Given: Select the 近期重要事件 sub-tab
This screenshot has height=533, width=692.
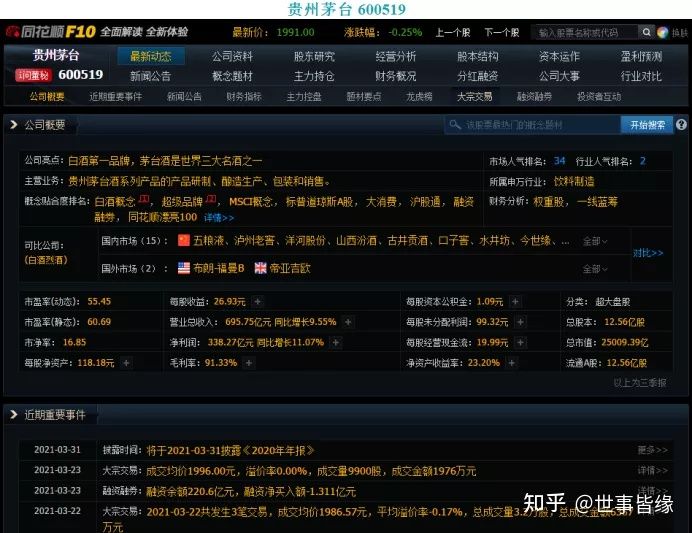Looking at the screenshot, I should (x=116, y=97).
